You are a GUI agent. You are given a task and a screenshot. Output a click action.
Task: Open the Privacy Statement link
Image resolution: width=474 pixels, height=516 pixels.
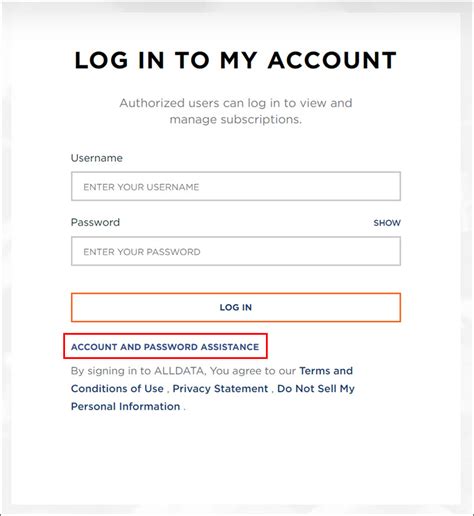click(x=220, y=389)
